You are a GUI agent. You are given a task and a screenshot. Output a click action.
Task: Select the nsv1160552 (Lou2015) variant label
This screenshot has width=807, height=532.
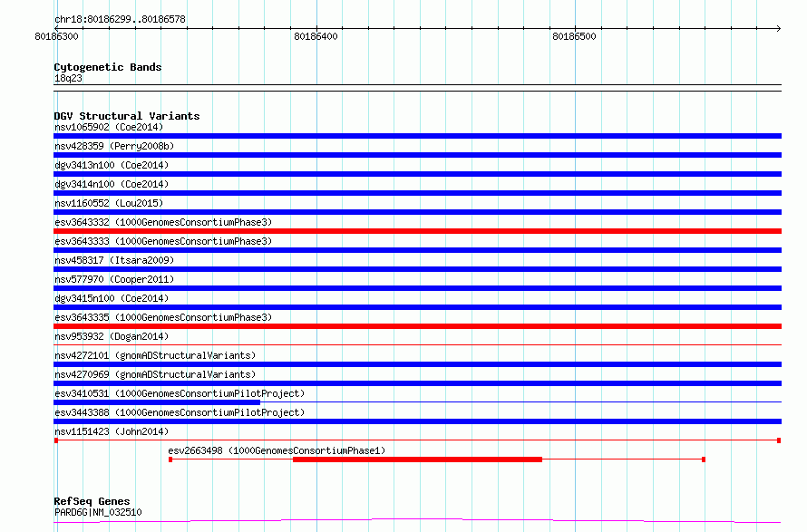click(109, 203)
